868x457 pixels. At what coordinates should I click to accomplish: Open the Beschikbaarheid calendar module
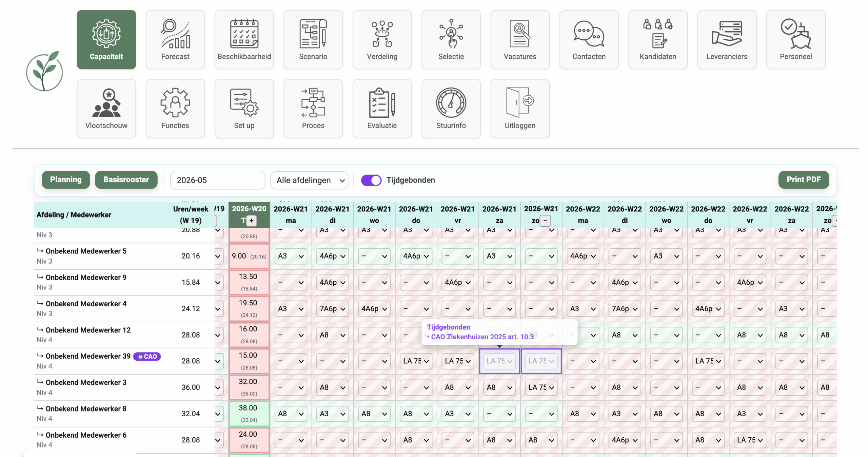point(244,40)
